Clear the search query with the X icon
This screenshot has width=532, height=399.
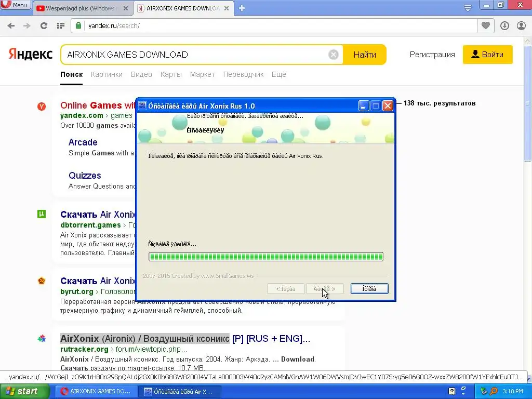pos(334,55)
